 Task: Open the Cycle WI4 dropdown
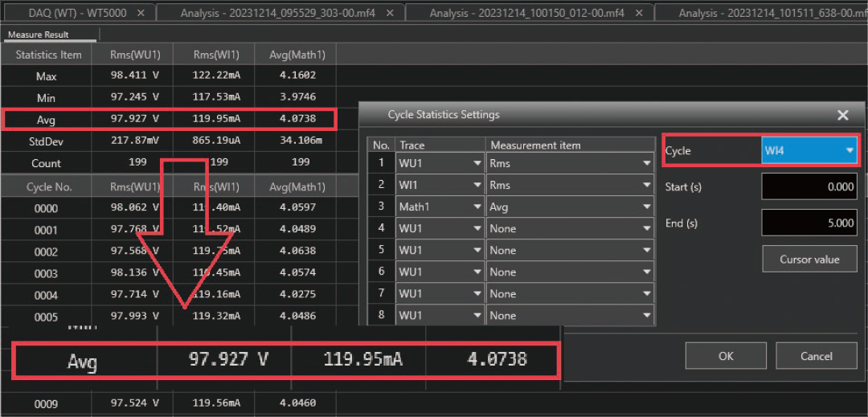click(x=849, y=150)
